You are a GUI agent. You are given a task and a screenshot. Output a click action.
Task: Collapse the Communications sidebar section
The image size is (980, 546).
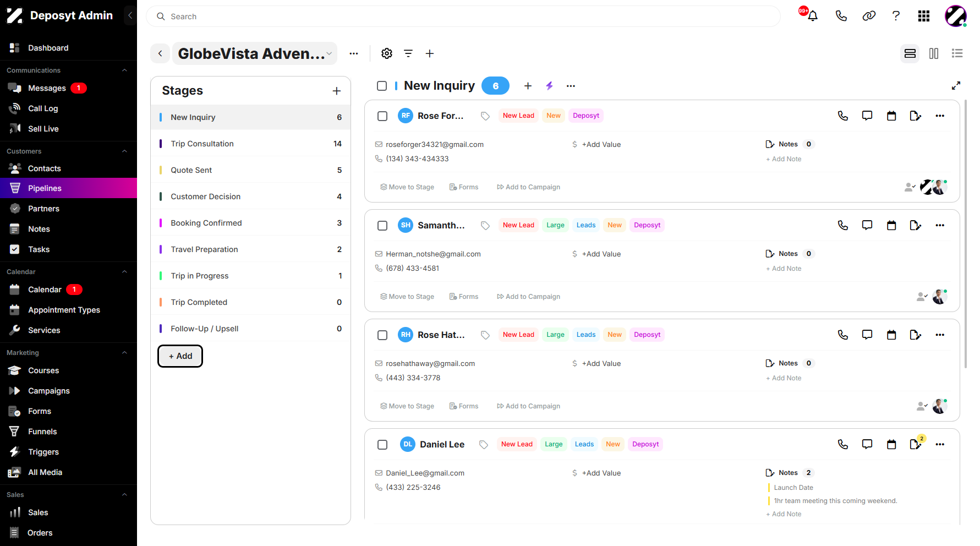tap(124, 70)
